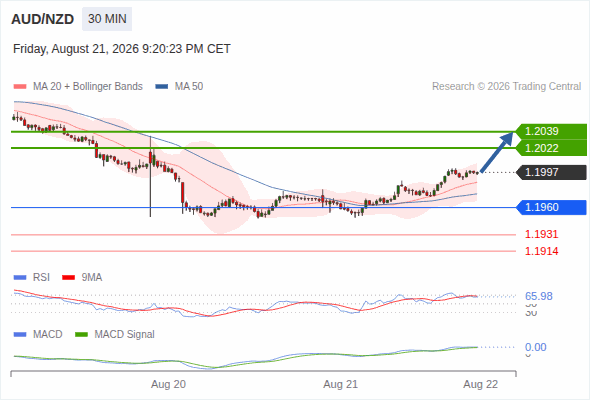Click the MA 50 legend label
590x400 pixels.
click(x=189, y=87)
